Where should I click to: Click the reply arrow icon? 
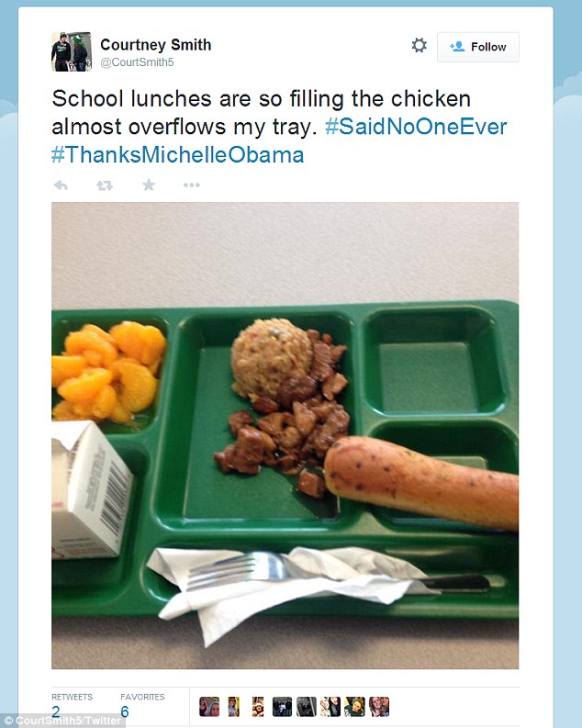tap(61, 185)
